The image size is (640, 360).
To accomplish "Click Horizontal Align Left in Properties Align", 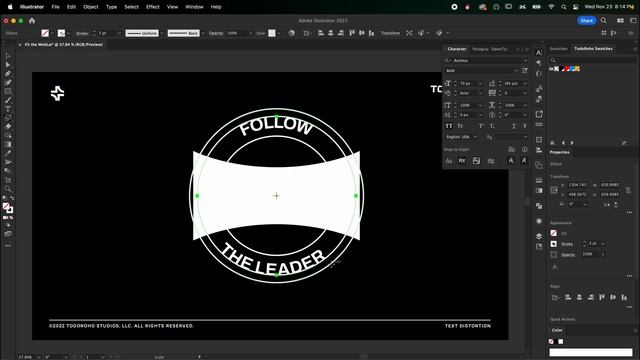I will click(568, 298).
